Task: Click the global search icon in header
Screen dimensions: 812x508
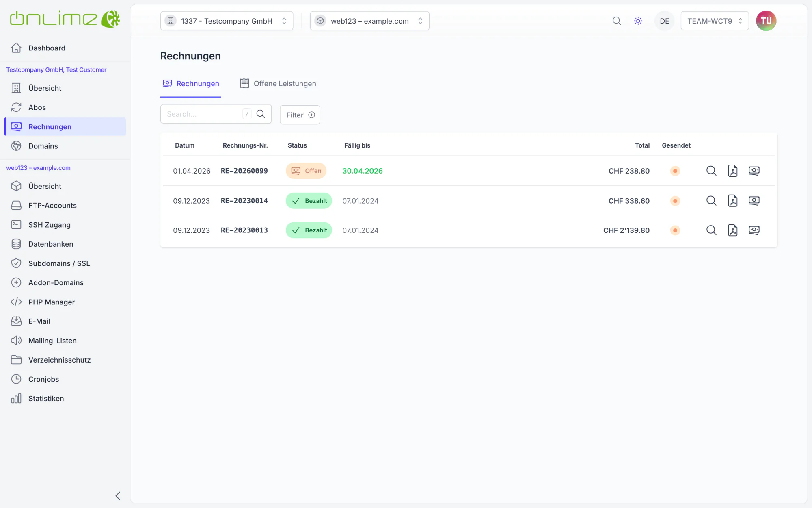Action: [x=617, y=21]
